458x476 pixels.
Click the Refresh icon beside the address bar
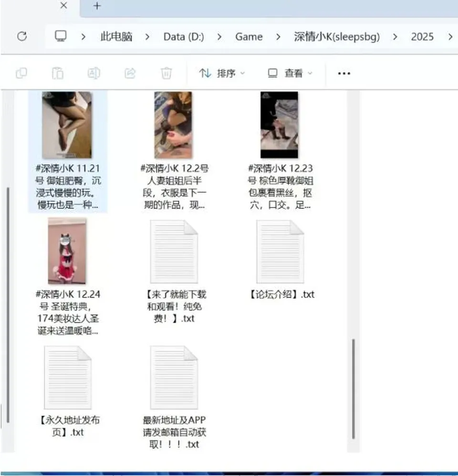coord(22,36)
